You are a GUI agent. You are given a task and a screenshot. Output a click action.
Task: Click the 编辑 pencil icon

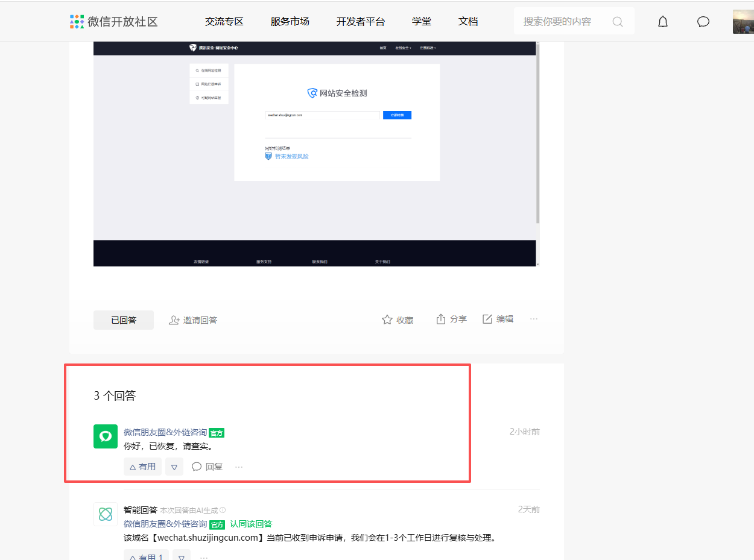pos(487,319)
